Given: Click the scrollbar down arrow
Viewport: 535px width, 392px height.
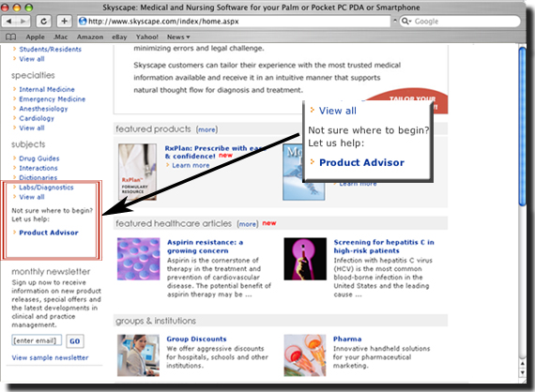Looking at the screenshot, I should pos(523,372).
